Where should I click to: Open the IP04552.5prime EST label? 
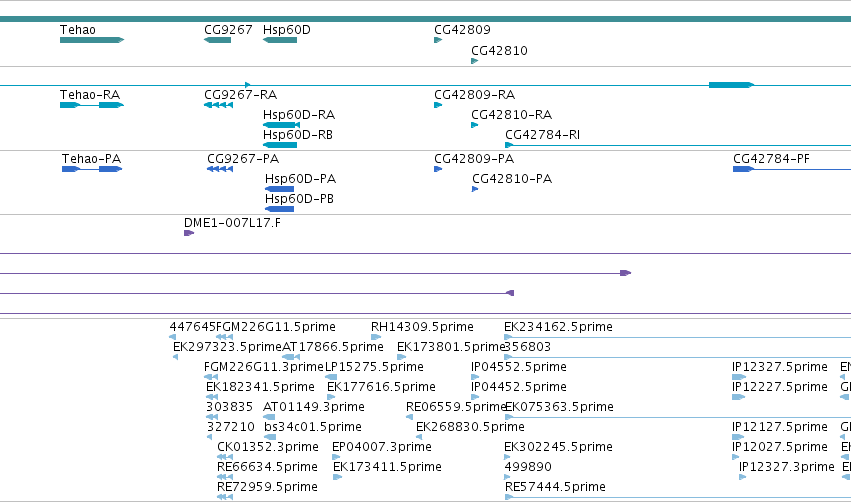click(x=519, y=367)
